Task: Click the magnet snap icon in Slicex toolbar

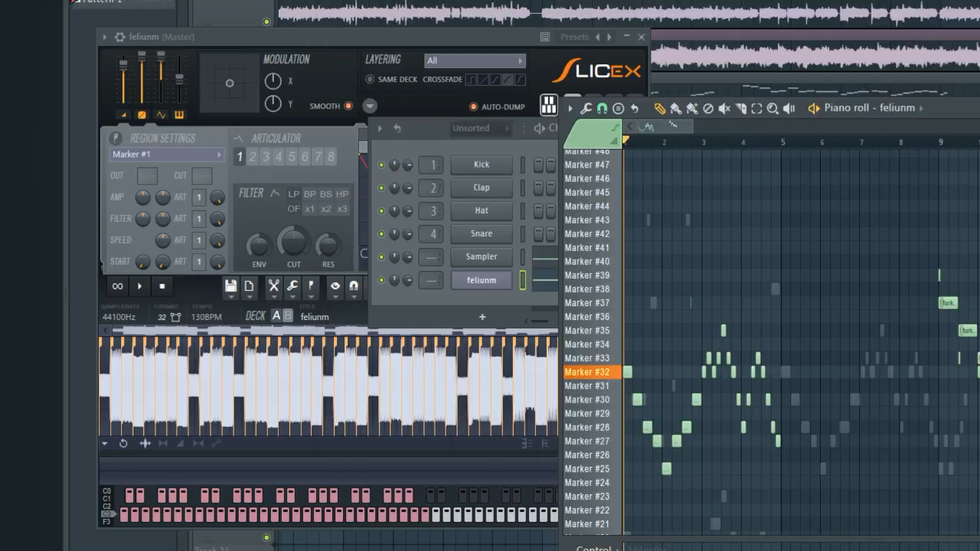Action: pos(353,286)
